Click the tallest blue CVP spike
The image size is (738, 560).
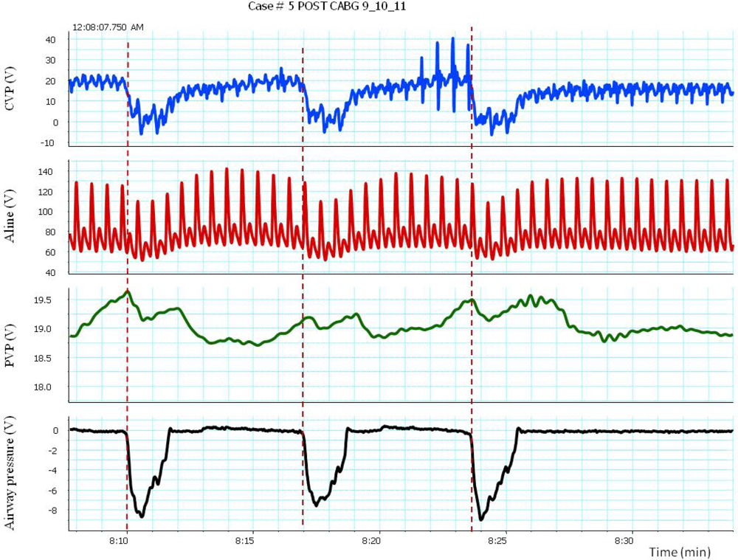[x=452, y=39]
